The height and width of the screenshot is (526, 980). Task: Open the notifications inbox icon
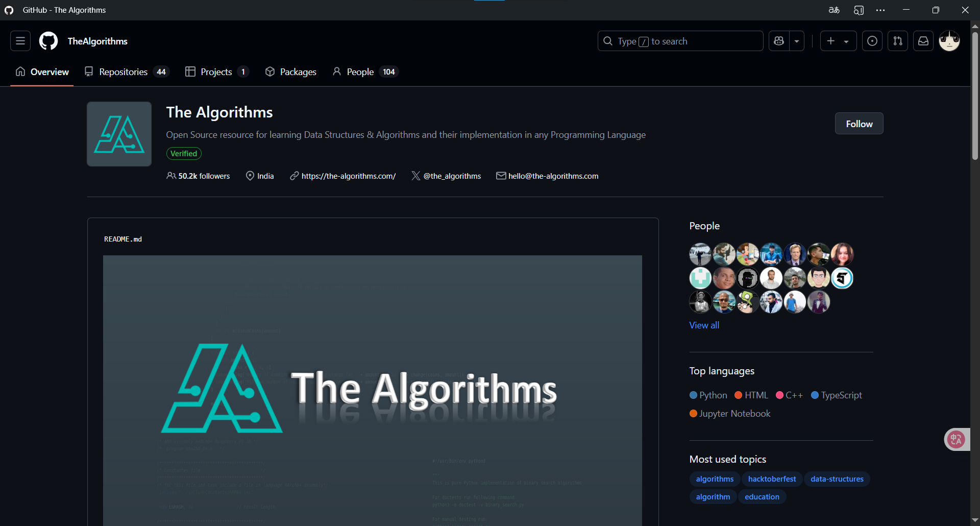[x=923, y=41]
